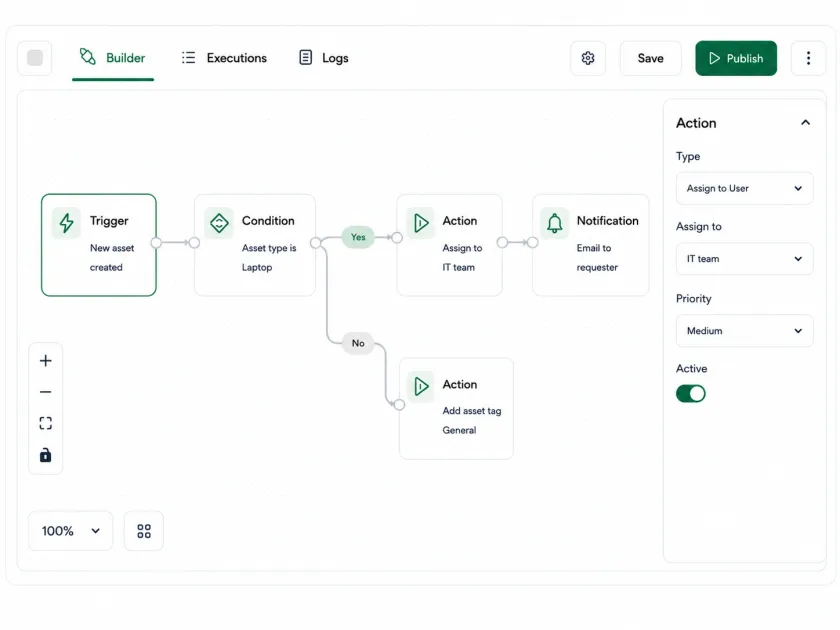Click the Condition node diamond icon

[219, 223]
